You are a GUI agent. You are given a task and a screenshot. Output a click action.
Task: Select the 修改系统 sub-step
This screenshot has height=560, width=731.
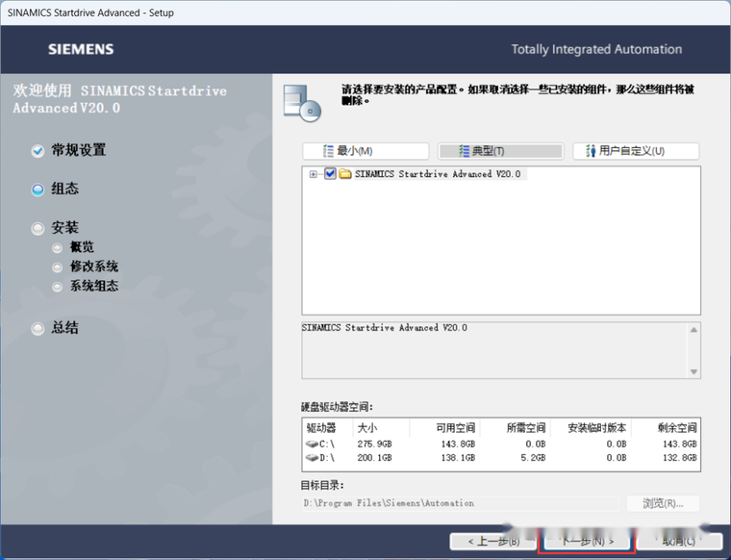click(93, 267)
